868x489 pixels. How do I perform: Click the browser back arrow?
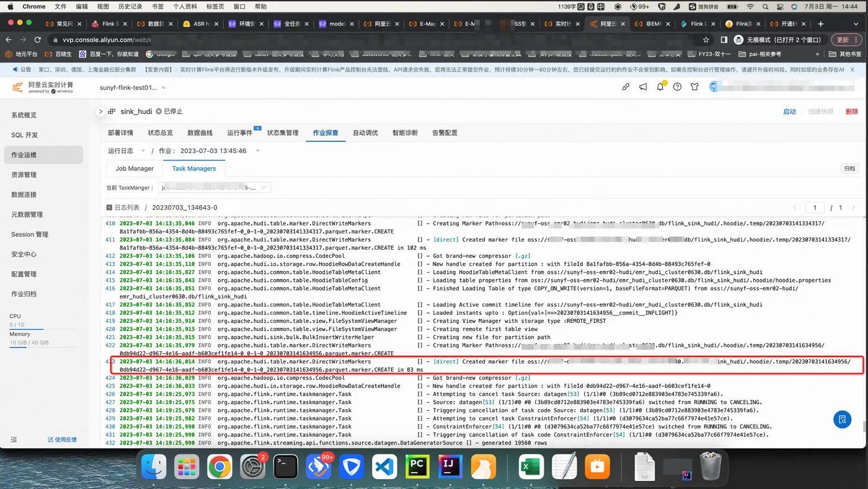point(9,40)
